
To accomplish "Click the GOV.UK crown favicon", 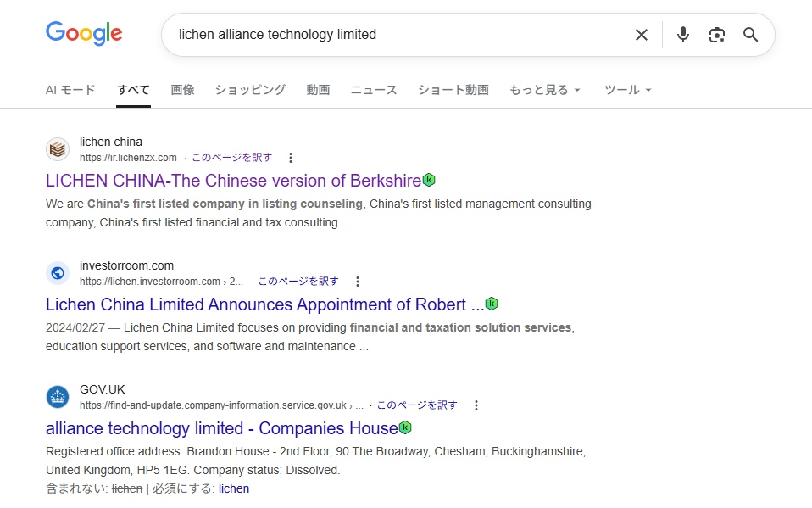I will [58, 397].
